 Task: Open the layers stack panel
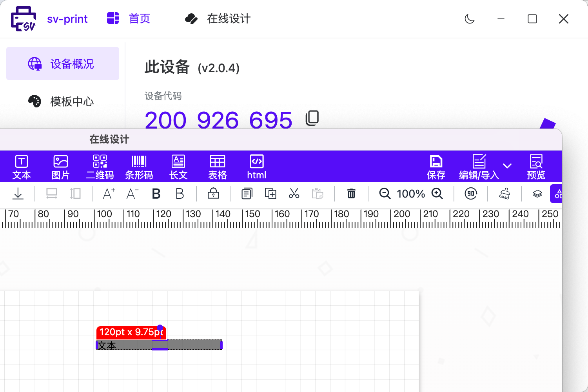[x=537, y=194]
